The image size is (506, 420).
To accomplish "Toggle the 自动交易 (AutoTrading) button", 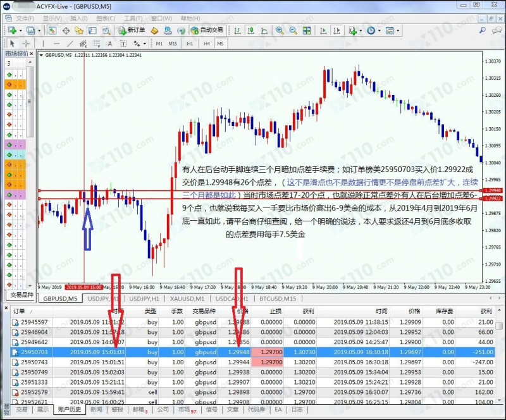I will 207,30.
